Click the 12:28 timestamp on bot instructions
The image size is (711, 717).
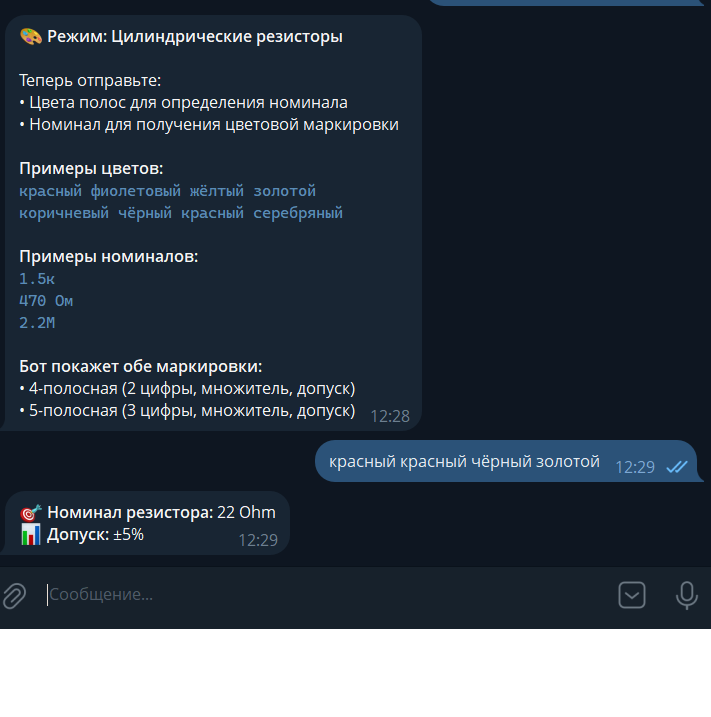click(390, 416)
